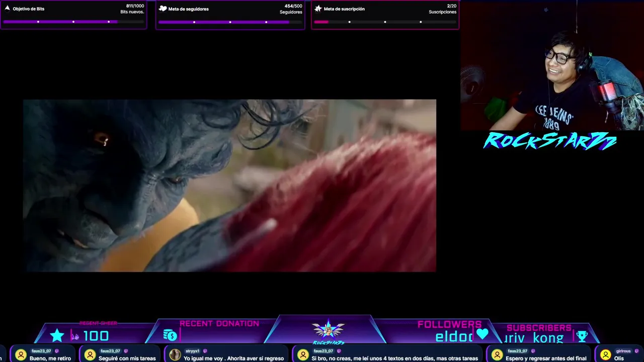
Task: Click the "2/20" subscriptions counter
Action: 451,6
